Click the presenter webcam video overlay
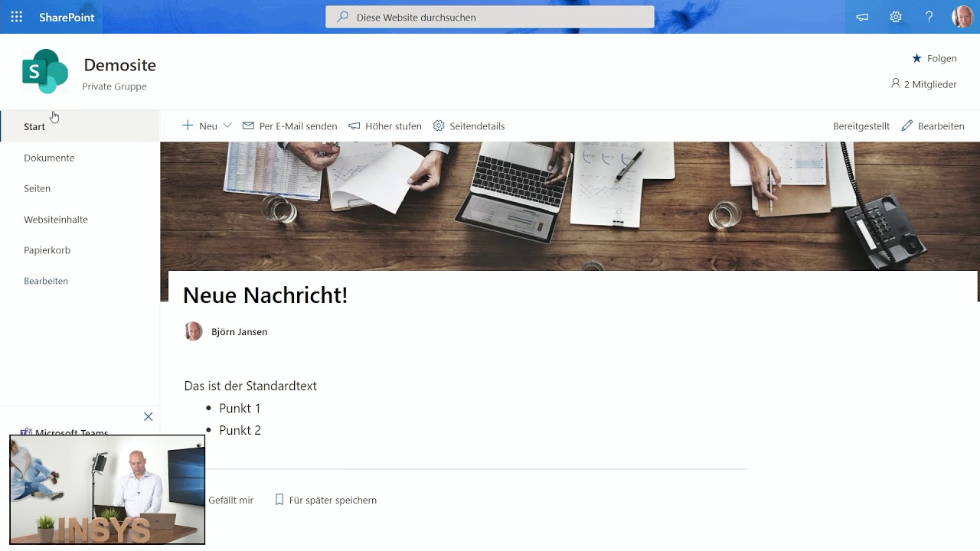980x551 pixels. click(107, 490)
